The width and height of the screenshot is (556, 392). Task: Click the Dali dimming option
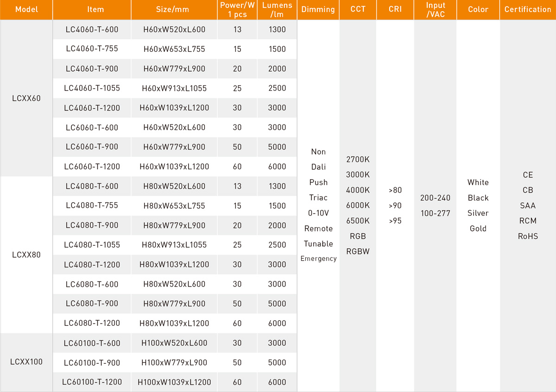pos(318,167)
